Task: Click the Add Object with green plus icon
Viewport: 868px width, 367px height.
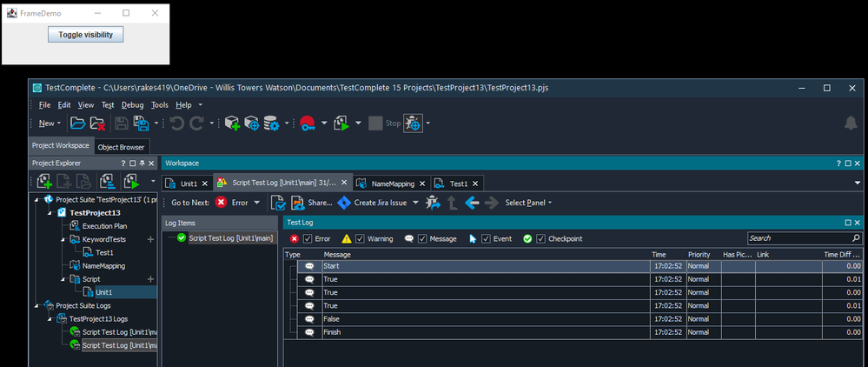Action: pos(232,123)
